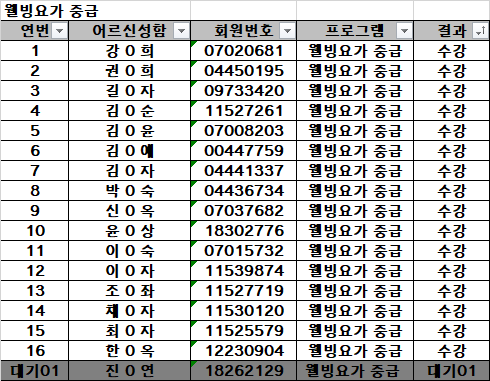Click name cell 윤 0 상
490x381 pixels.
(x=130, y=231)
